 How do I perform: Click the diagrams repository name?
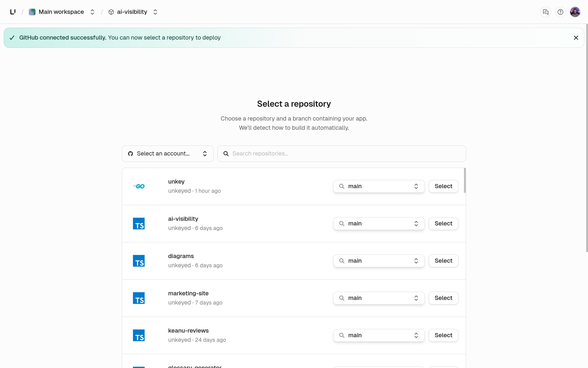pos(181,256)
